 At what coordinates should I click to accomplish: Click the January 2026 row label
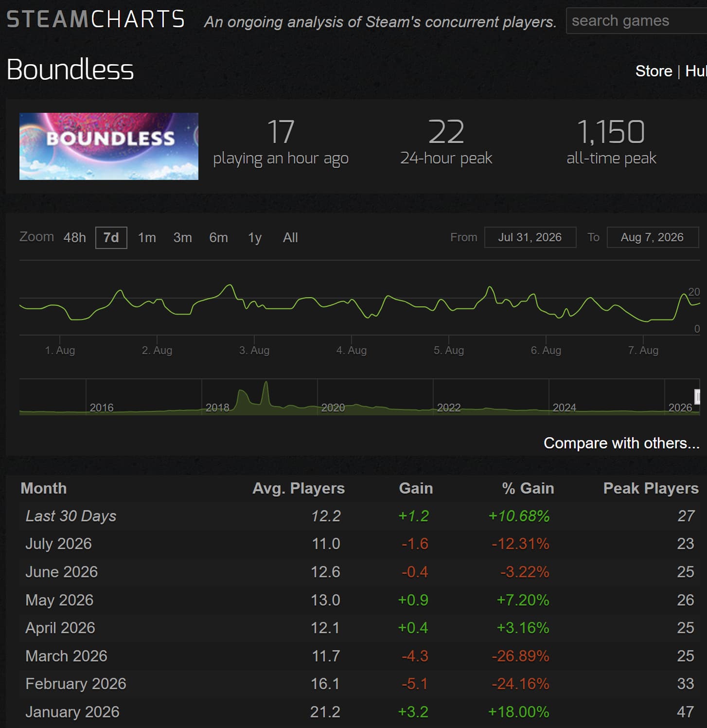click(x=72, y=712)
